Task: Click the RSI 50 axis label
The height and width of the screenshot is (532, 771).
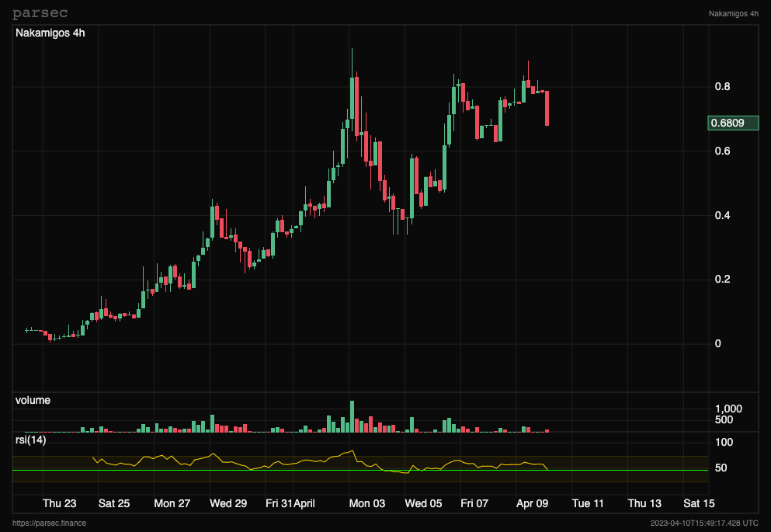Action: [x=721, y=468]
